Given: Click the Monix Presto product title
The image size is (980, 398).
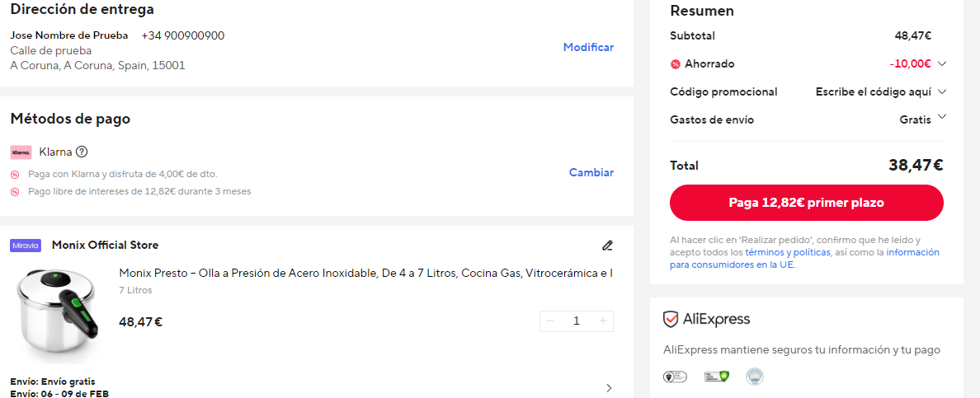Looking at the screenshot, I should [x=365, y=273].
